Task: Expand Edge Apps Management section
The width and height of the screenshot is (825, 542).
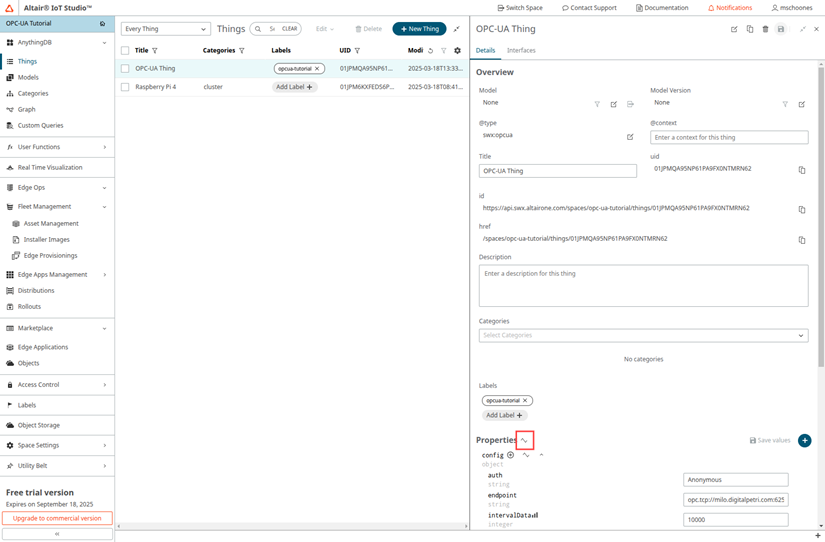Action: 105,275
